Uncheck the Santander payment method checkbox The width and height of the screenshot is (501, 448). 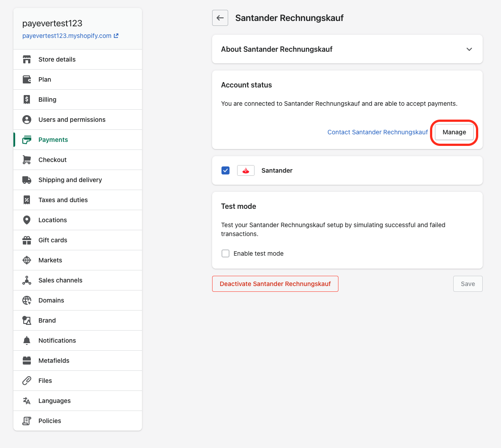[225, 170]
